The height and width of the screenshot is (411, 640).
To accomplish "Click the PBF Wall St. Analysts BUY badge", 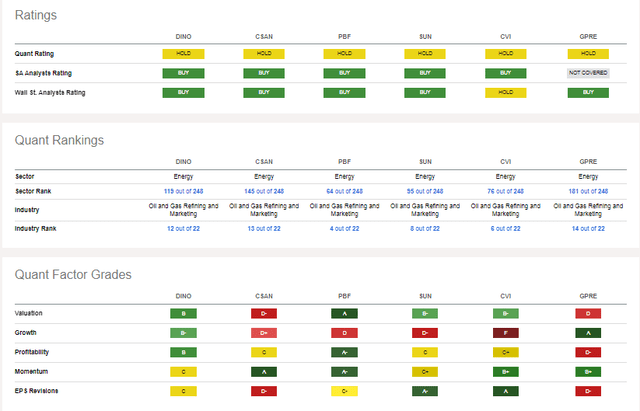I will tap(344, 93).
